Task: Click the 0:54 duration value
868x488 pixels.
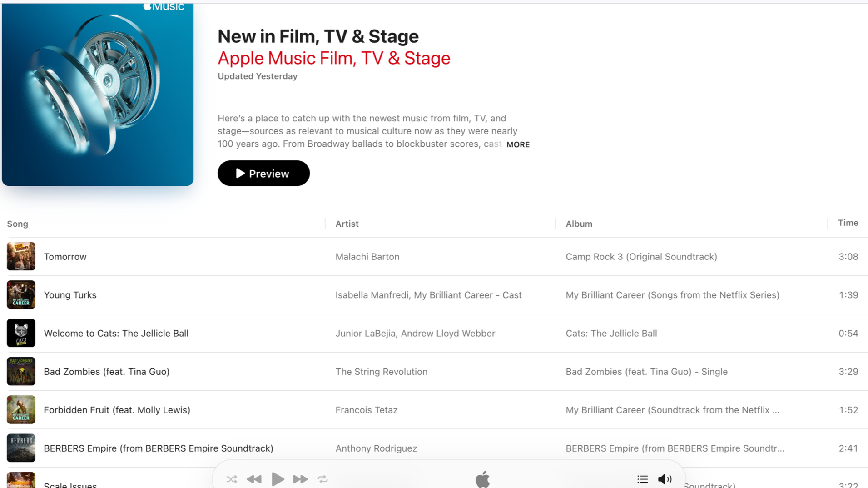Action: coord(848,333)
